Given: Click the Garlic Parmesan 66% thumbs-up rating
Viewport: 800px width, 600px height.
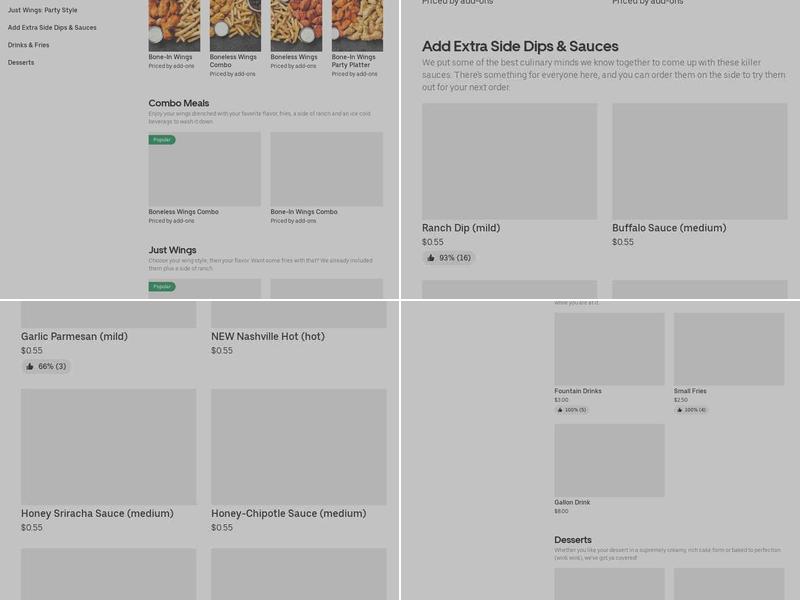Looking at the screenshot, I should click(46, 366).
